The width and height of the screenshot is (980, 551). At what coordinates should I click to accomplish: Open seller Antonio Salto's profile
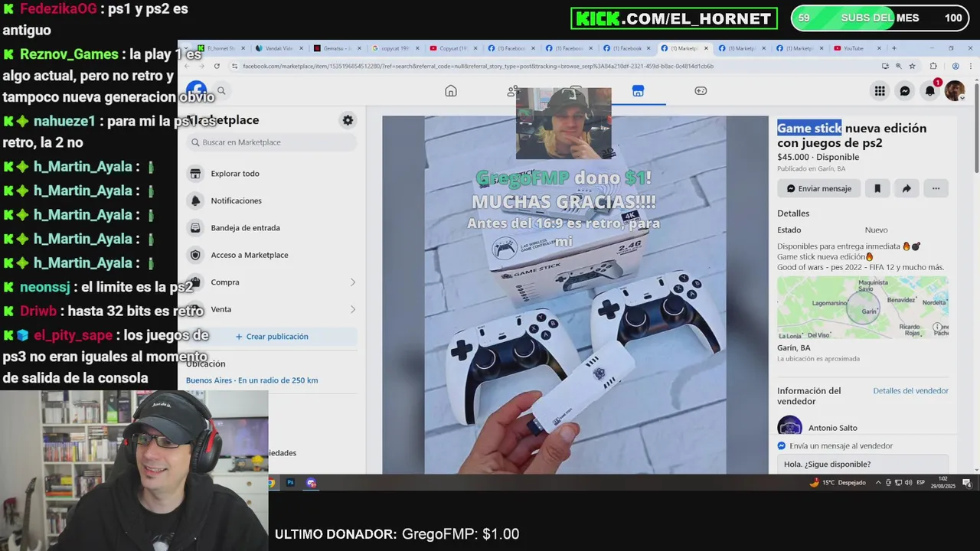[x=832, y=428]
